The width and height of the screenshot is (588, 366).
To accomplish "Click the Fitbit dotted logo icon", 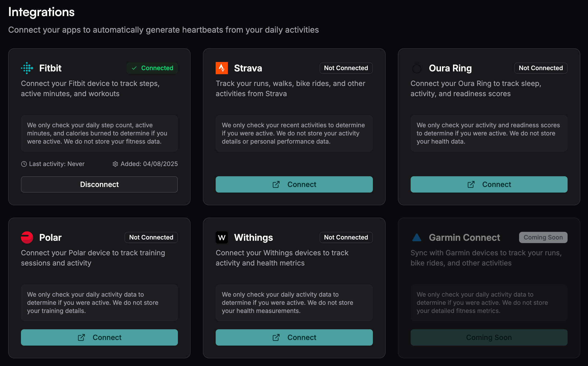I will [x=27, y=68].
